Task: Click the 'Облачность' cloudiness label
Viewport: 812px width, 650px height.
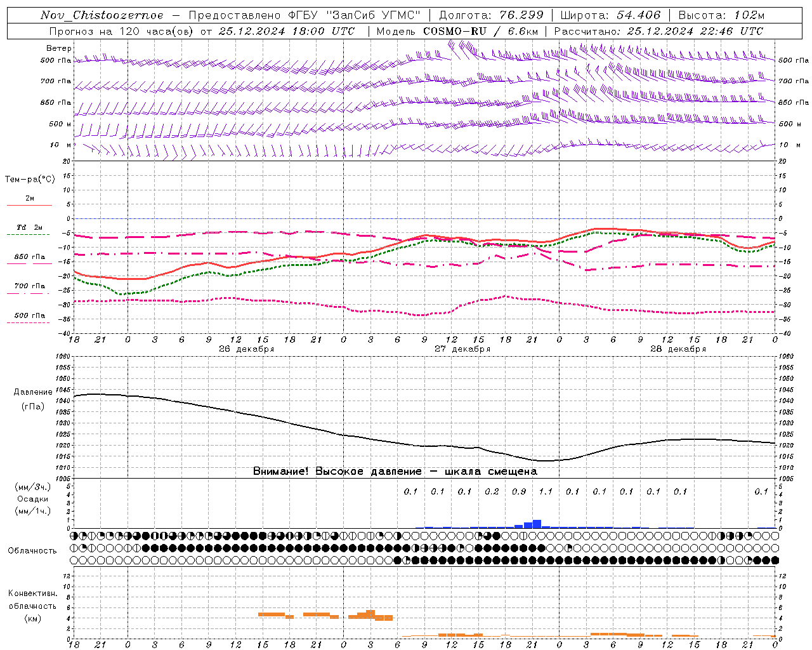Action: (32, 551)
